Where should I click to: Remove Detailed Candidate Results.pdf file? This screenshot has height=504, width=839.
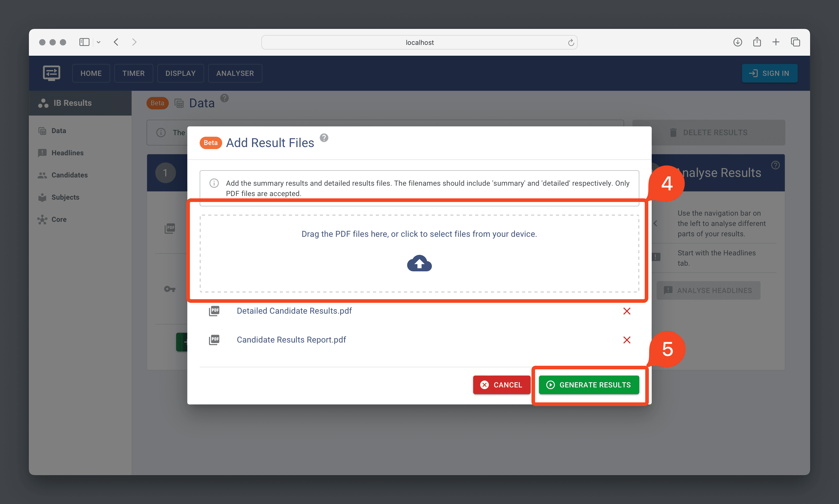pos(627,311)
